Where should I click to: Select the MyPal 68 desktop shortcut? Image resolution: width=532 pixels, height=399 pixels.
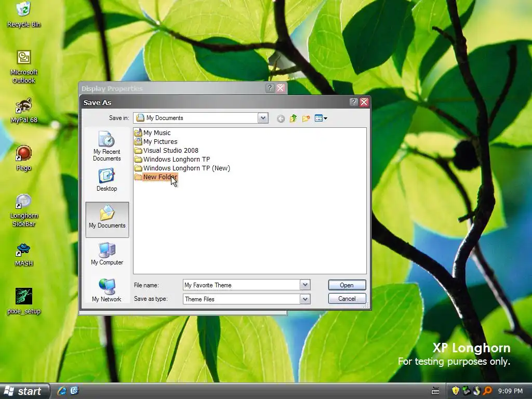[23, 111]
